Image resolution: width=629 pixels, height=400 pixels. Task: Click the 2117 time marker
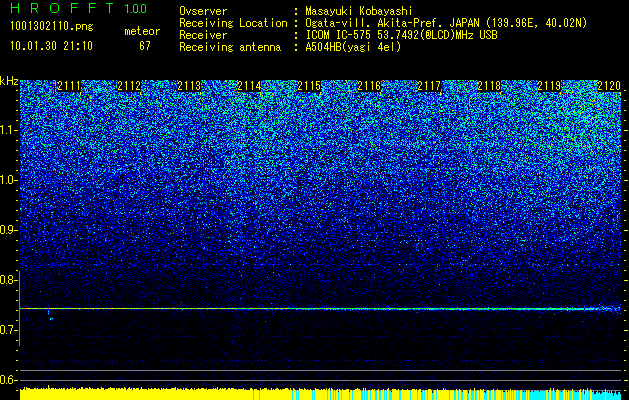[x=429, y=86]
